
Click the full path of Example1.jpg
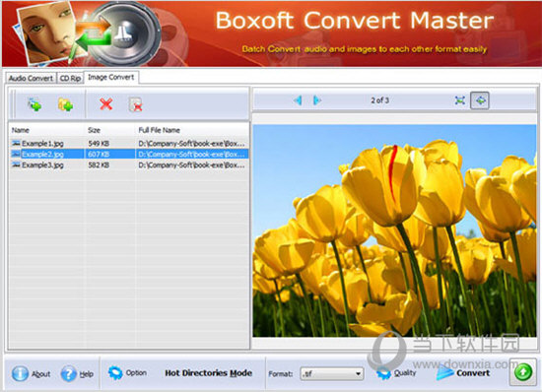pos(191,144)
